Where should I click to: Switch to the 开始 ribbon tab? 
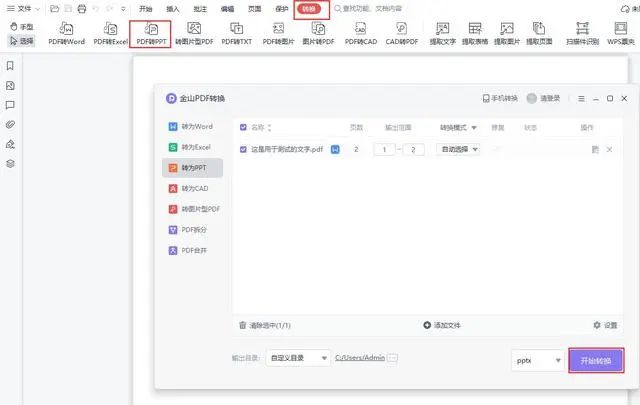[145, 9]
